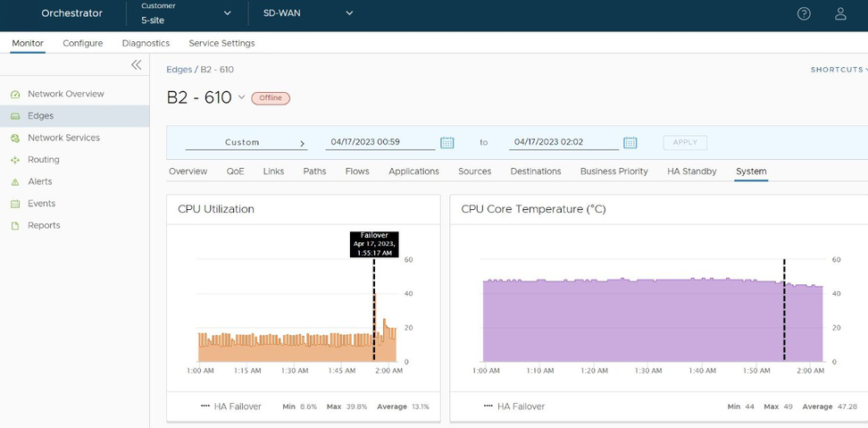Click the Alerts warning icon in sidebar

click(x=15, y=182)
